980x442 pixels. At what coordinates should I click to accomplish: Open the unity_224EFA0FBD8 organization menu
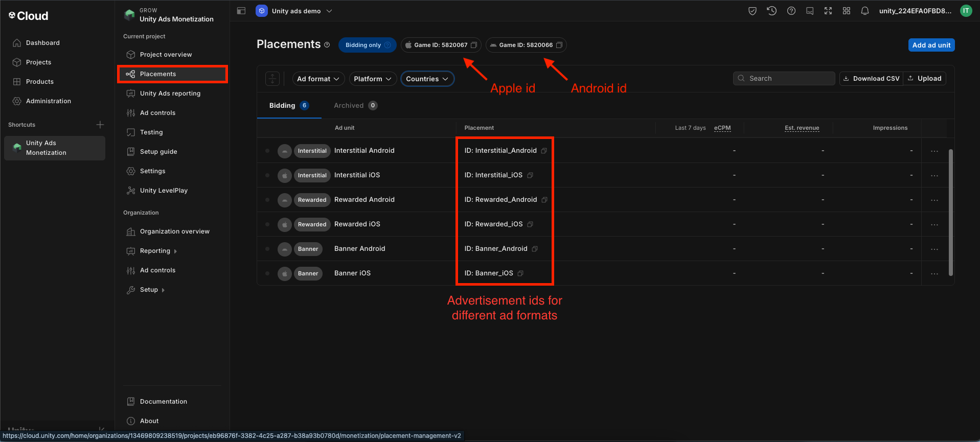click(915, 11)
